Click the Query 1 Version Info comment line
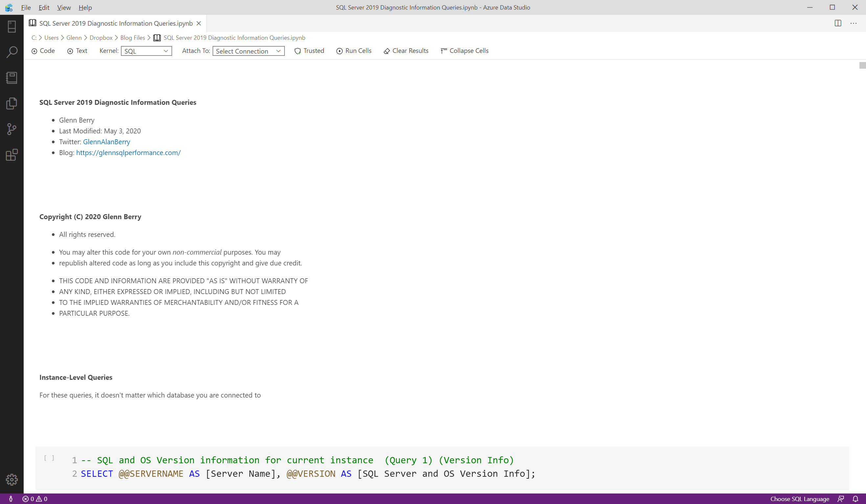This screenshot has width=866, height=504. pyautogui.click(x=298, y=460)
